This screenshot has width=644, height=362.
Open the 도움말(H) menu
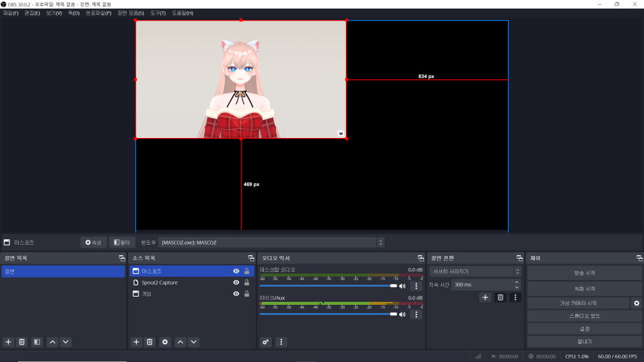[183, 13]
